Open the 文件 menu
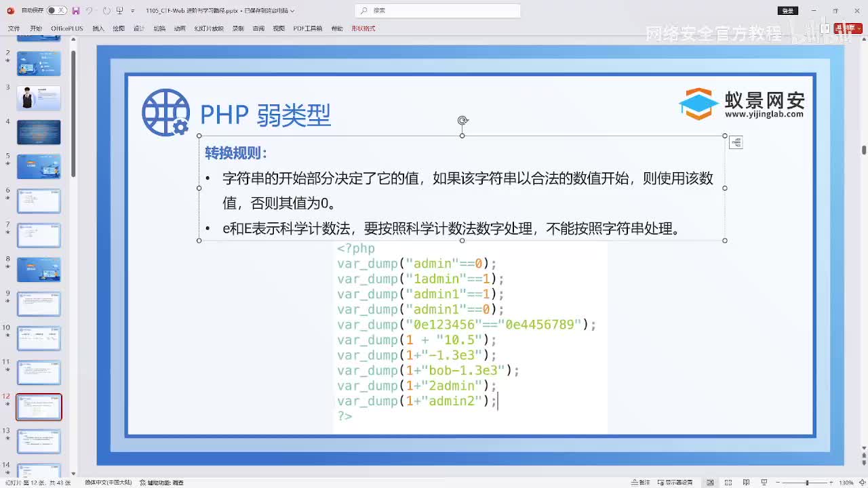The height and width of the screenshot is (488, 868). [x=14, y=28]
